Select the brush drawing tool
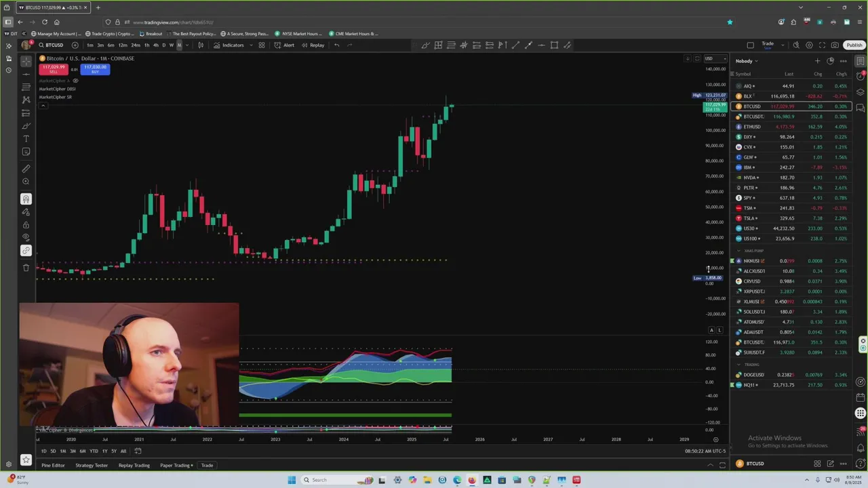This screenshot has height=488, width=868. coord(26,126)
